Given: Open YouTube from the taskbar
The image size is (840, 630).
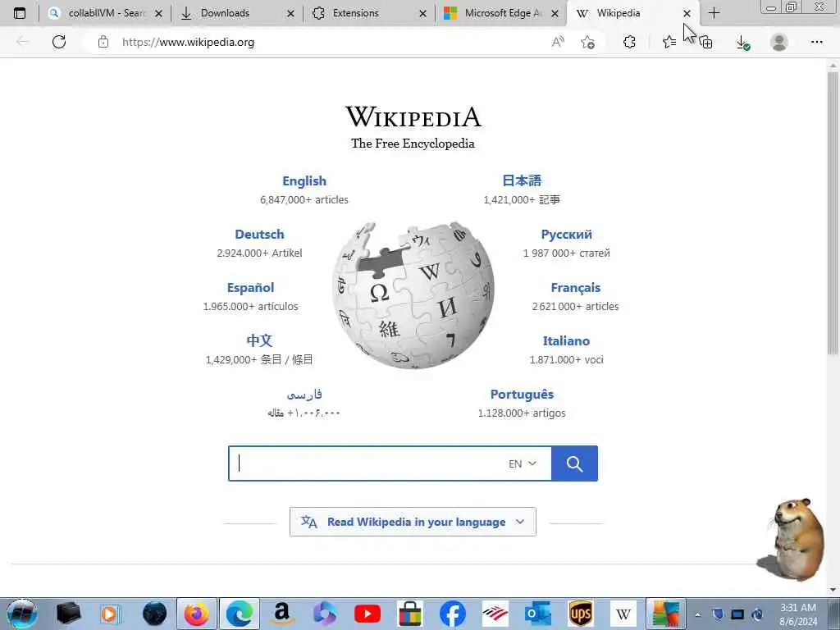Looking at the screenshot, I should click(367, 614).
